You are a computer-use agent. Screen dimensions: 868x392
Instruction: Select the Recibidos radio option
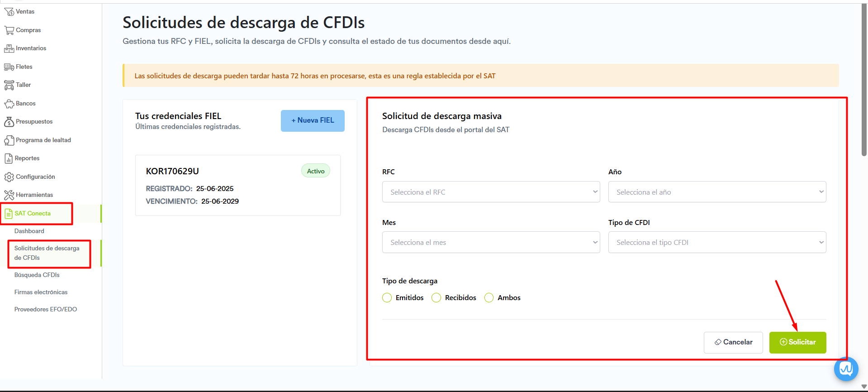[x=436, y=298]
